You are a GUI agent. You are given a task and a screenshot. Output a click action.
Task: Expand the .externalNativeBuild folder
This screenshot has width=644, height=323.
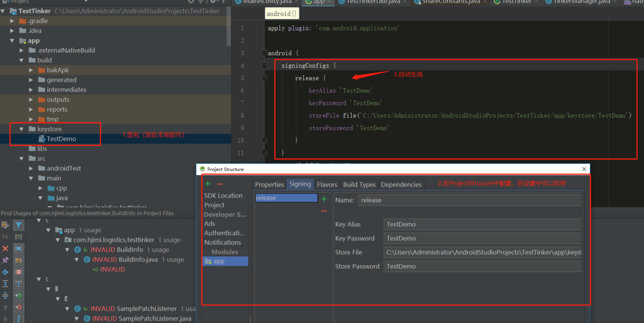pyautogui.click(x=21, y=50)
